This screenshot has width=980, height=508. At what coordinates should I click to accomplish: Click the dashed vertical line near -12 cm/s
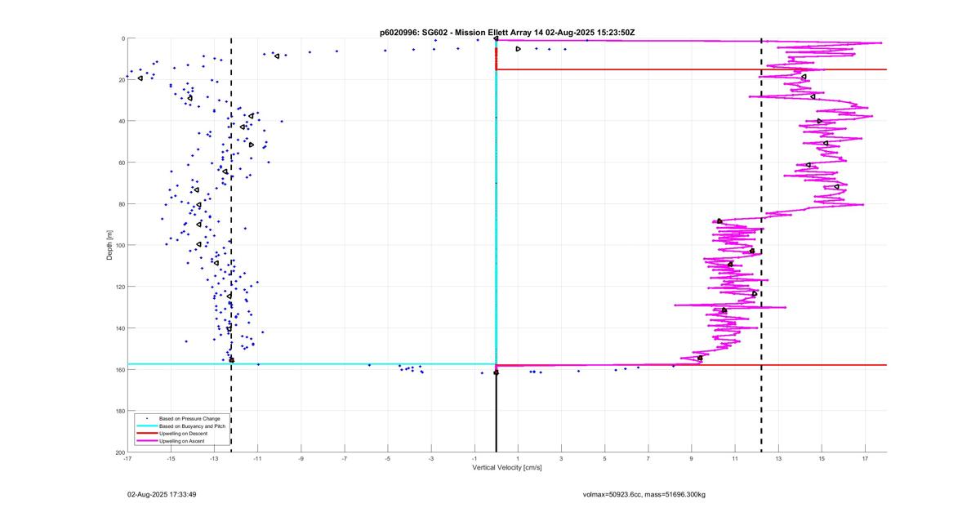[x=231, y=245]
